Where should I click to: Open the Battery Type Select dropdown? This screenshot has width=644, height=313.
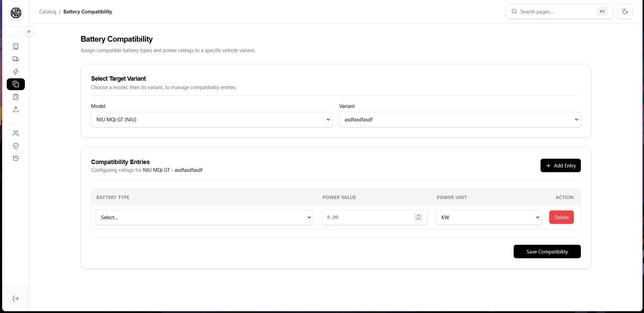[205, 218]
